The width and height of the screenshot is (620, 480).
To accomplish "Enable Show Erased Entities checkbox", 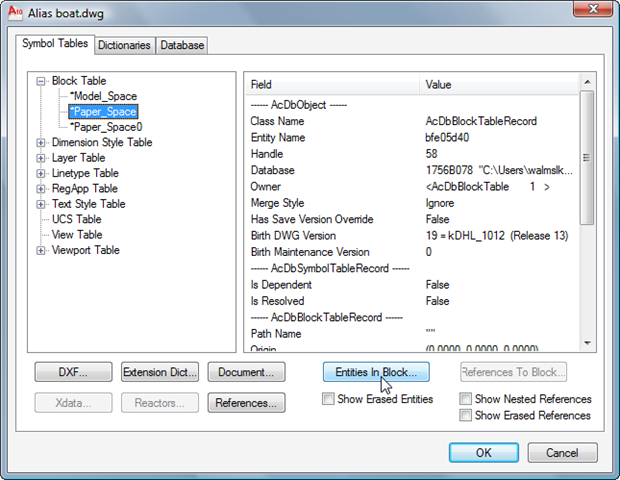I will [329, 399].
